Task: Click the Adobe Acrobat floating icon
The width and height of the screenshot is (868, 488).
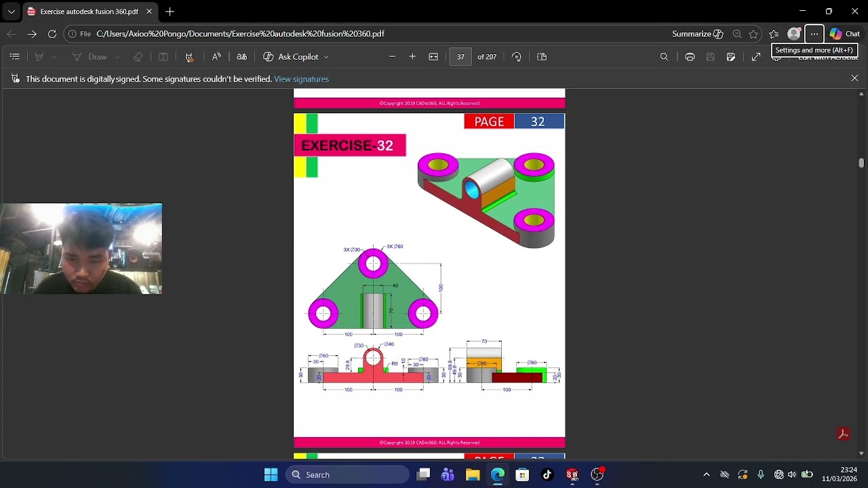Action: [844, 434]
